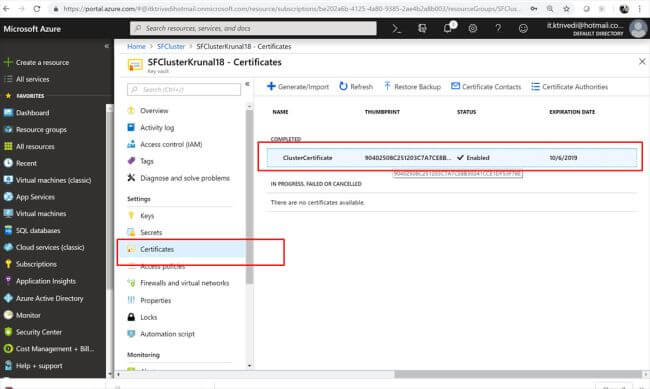Image resolution: width=650 pixels, height=389 pixels.
Task: Click the certificate thumbprint value
Action: pos(408,158)
